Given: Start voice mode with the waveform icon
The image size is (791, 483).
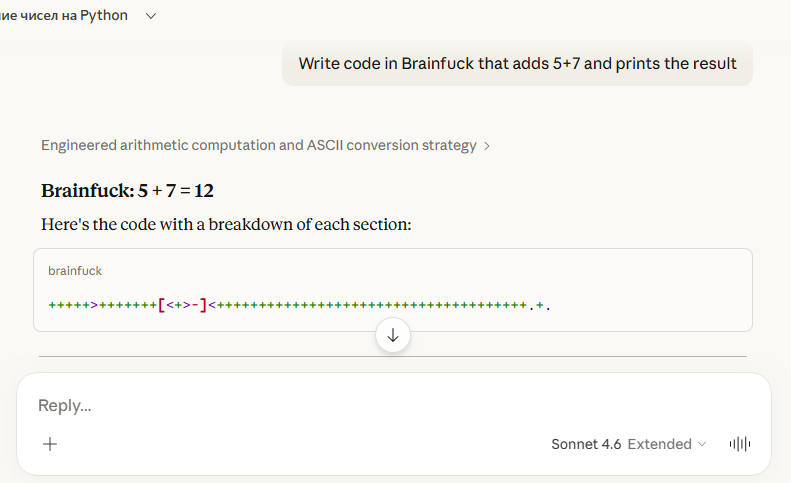Looking at the screenshot, I should 740,444.
